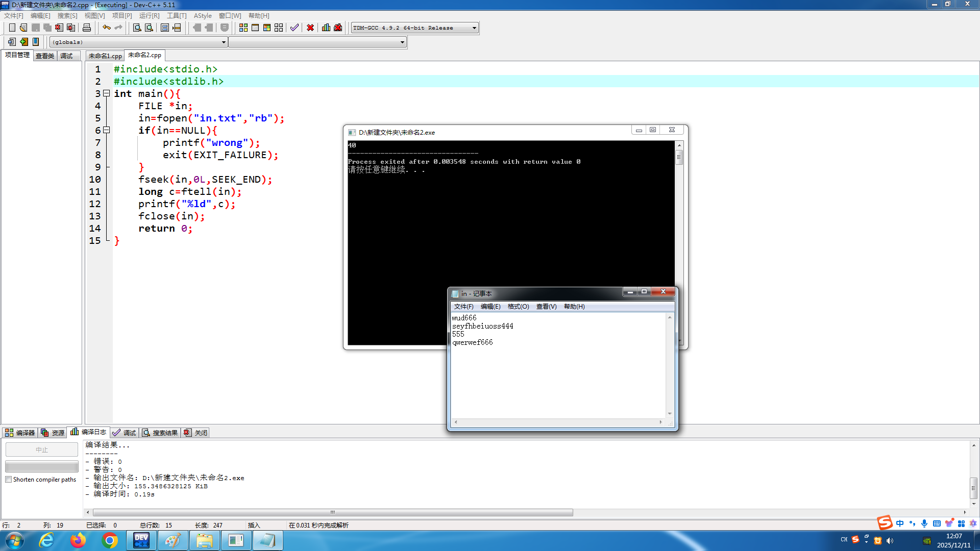Open Notepad's 格式(O) menu

[x=518, y=307]
